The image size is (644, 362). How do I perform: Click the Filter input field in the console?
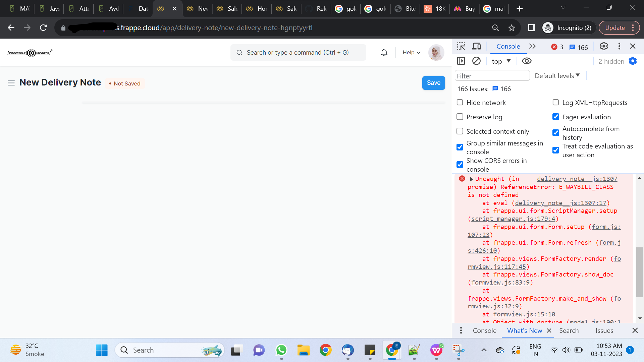click(492, 75)
